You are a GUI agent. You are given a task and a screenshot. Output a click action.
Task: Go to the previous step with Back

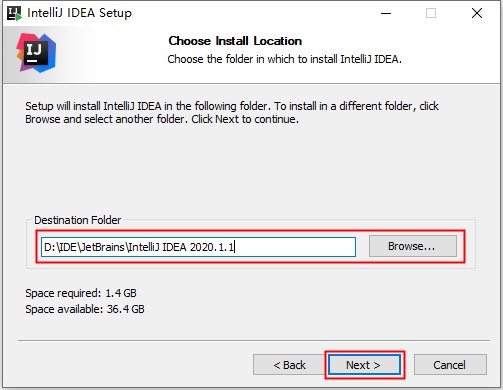click(x=289, y=365)
